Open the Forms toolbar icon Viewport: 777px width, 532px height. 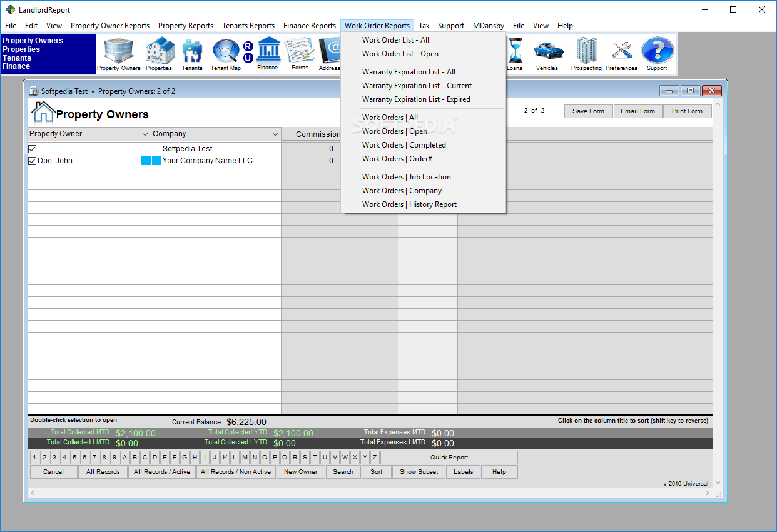pos(300,53)
